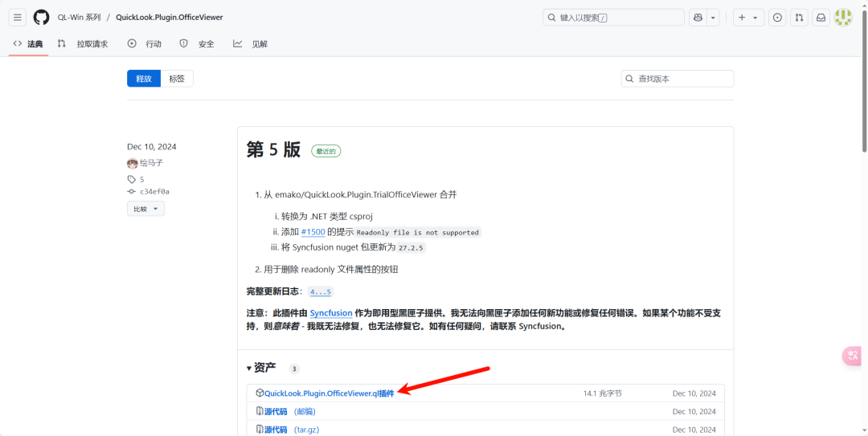Download 源代码 (tar.gz) archive
Image resolution: width=868 pixels, height=436 pixels.
(292, 430)
